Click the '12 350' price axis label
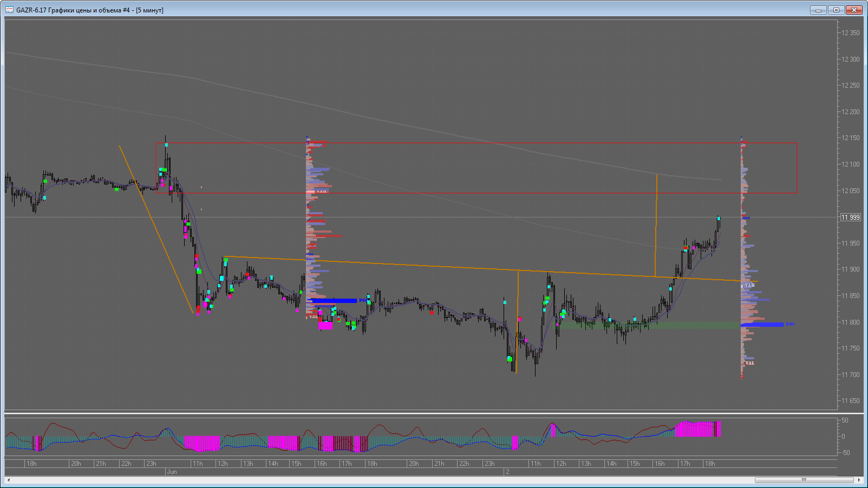Viewport: 868px width, 488px height. (x=850, y=33)
